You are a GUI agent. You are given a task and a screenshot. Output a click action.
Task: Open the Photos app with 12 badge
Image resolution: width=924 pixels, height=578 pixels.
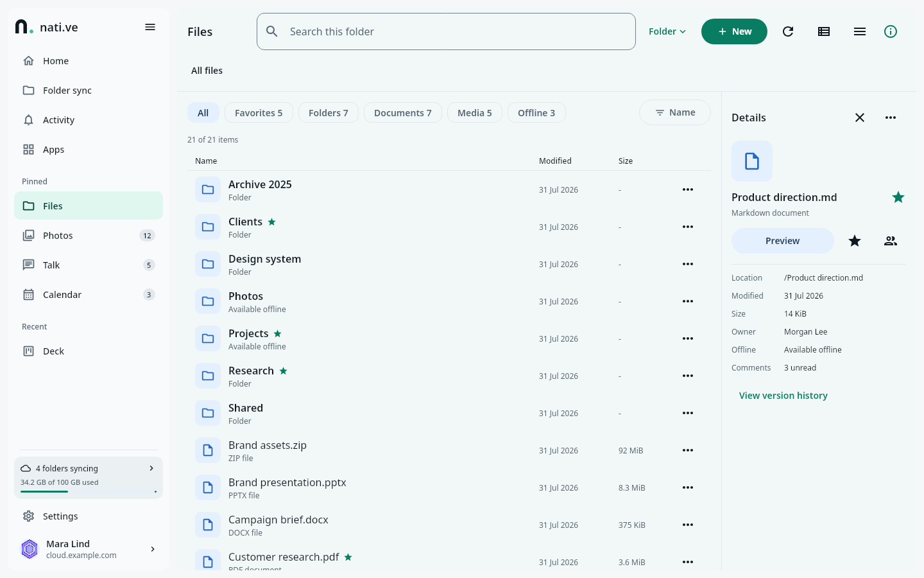89,236
